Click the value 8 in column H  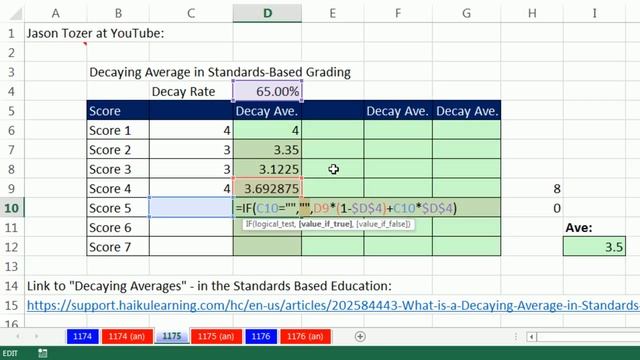532,189
